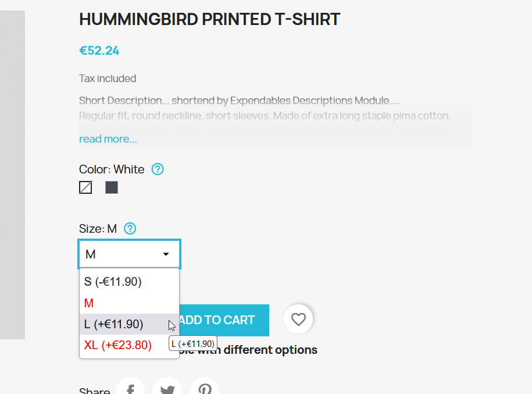
Task: Pick size L (+€11.90) option
Action: [x=114, y=324]
